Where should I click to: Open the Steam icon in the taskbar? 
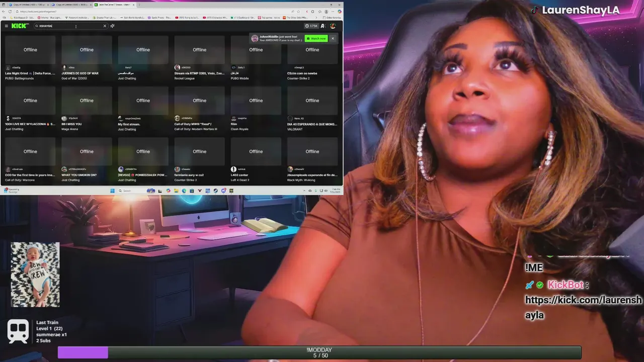(215, 191)
